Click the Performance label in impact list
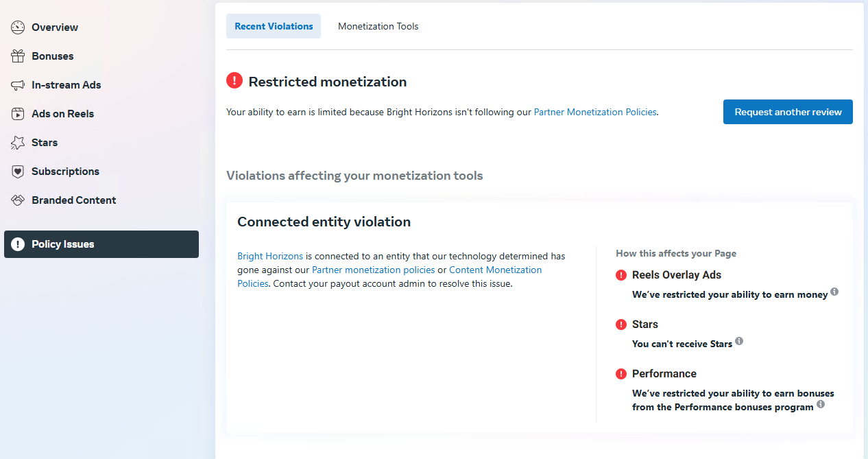This screenshot has width=868, height=459. click(x=664, y=374)
